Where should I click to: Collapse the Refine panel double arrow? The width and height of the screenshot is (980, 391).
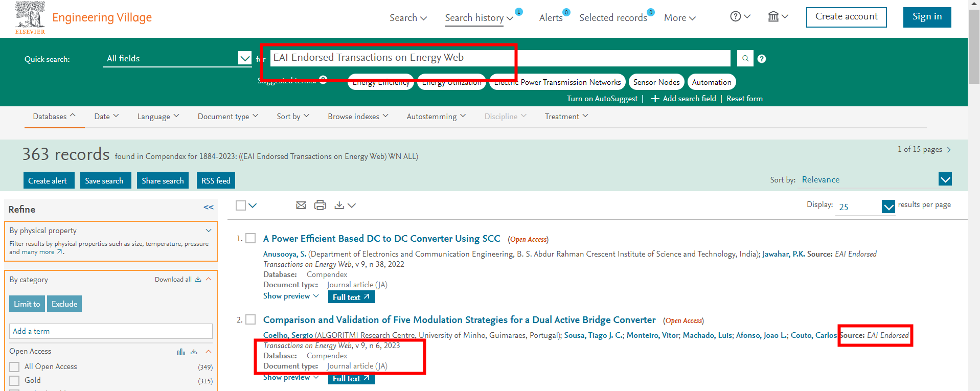pos(209,207)
